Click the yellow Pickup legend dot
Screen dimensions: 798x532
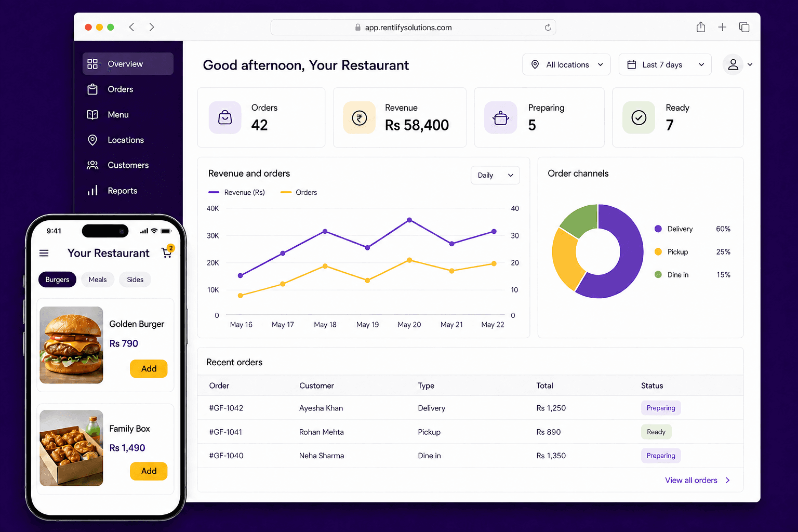point(658,251)
